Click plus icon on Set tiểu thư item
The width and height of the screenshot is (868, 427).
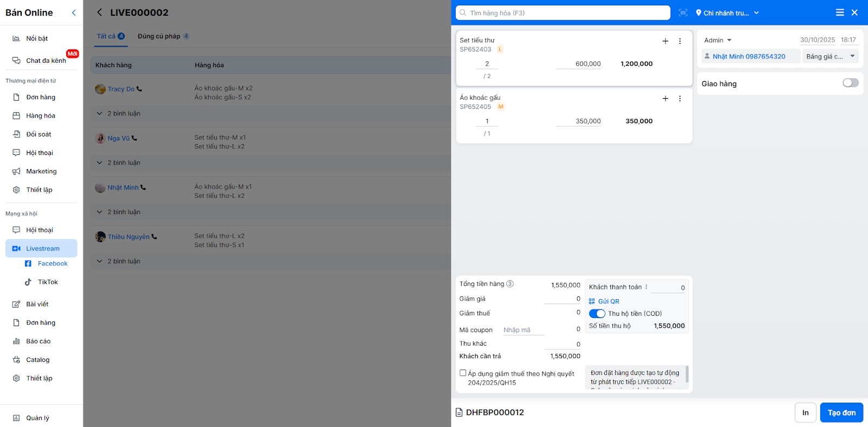665,41
